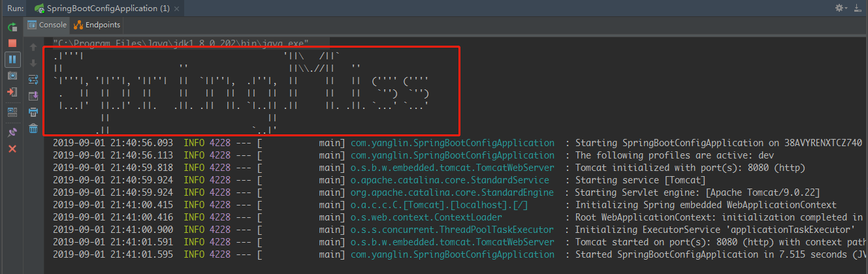Jump up the stack trace with the up arrow
The height and width of the screenshot is (274, 868).
(x=33, y=46)
